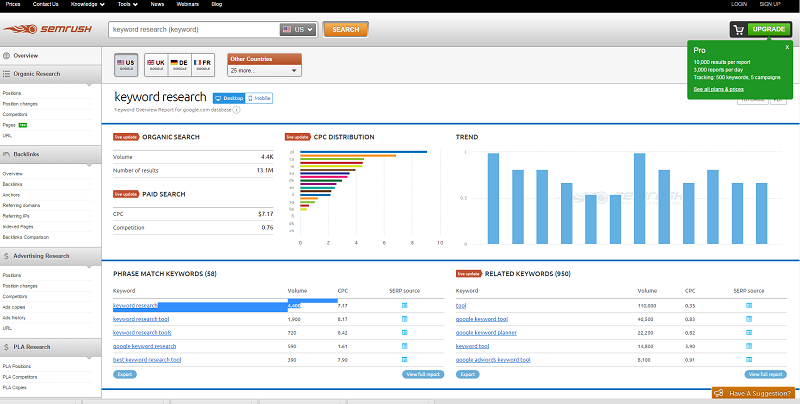800x404 pixels.
Task: Open the google keyword planner keyword link
Action: point(486,333)
